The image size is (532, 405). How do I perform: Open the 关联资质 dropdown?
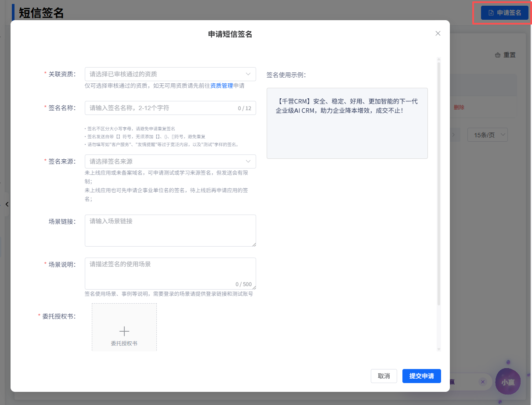click(x=170, y=74)
